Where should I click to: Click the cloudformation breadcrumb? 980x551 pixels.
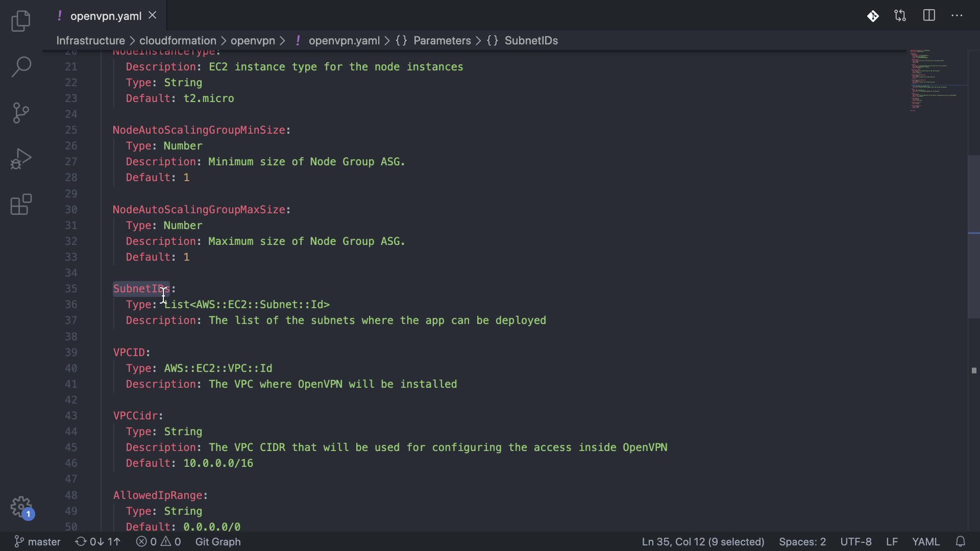tap(178, 40)
